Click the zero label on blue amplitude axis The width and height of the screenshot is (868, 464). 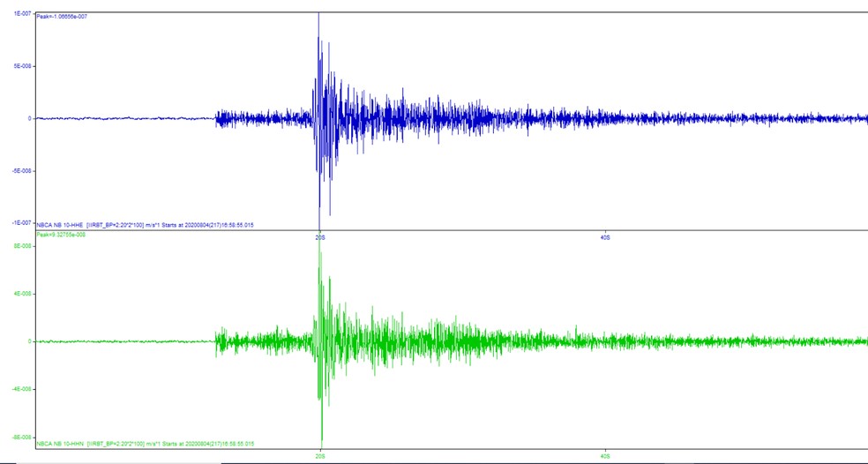pos(29,118)
